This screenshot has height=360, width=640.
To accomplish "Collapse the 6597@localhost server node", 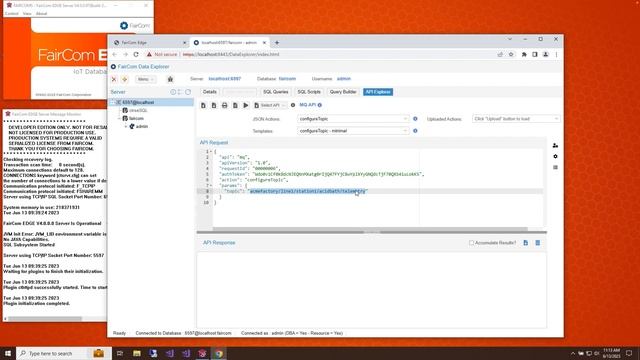I will click(x=113, y=102).
